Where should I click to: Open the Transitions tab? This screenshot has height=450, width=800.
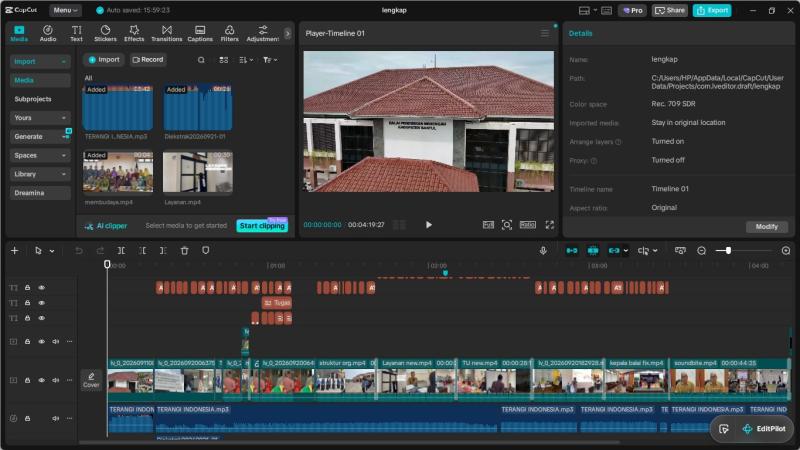[166, 33]
